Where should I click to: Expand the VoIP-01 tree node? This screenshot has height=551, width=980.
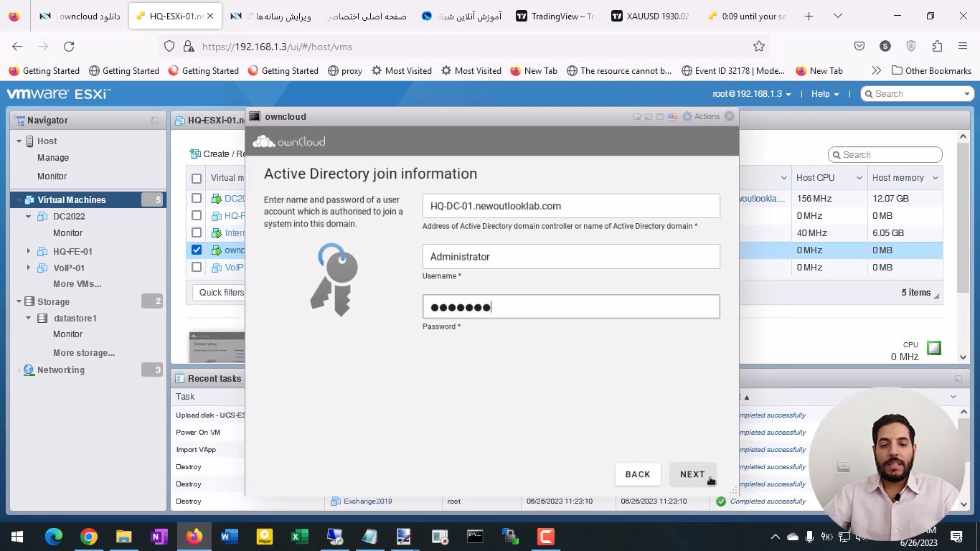pos(29,268)
